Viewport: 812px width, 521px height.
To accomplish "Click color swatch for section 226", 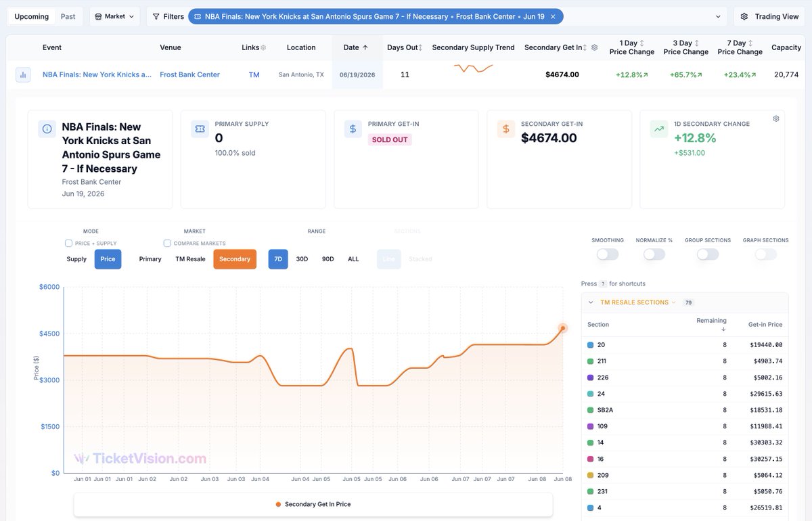I will (590, 378).
